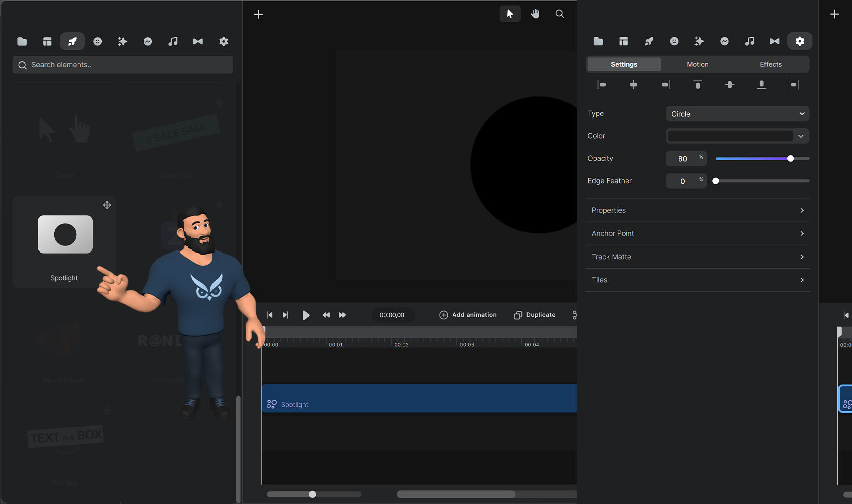Click the Search elements input field
Screen dimensions: 852x504
[x=123, y=65]
